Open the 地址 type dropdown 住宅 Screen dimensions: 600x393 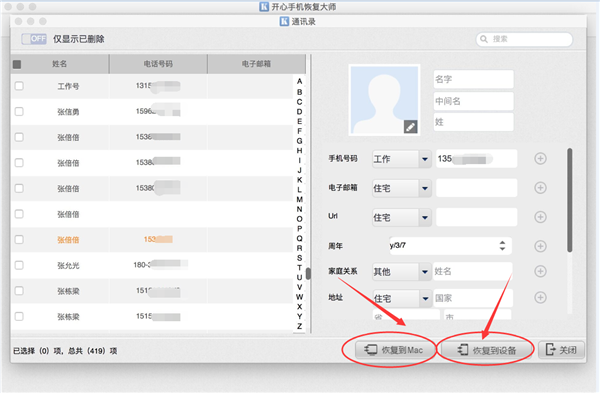click(x=402, y=298)
